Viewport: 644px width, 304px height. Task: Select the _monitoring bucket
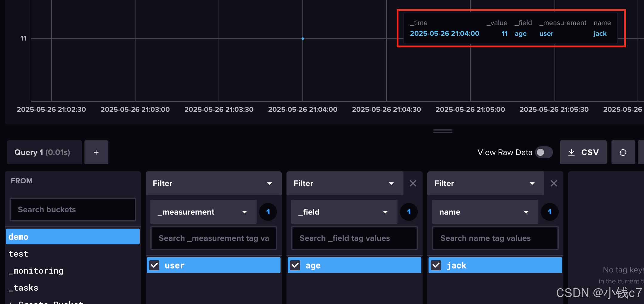point(73,271)
